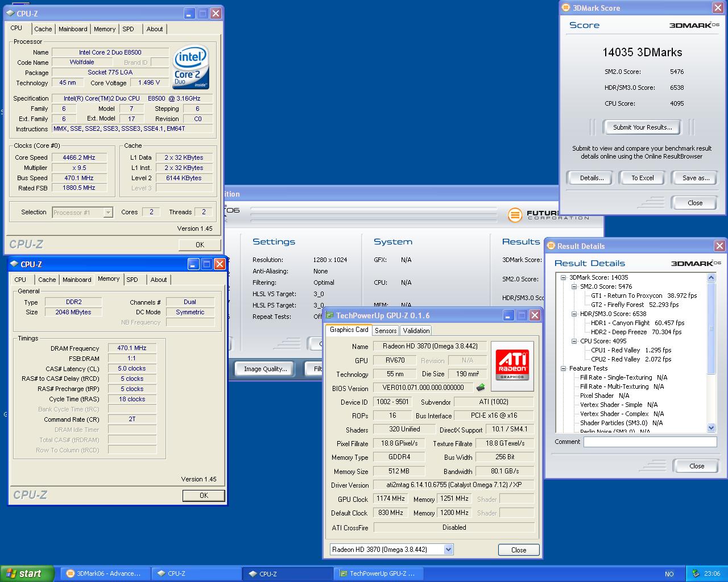Collapse the CPU Score: 4095 node
The width and height of the screenshot is (728, 582).
(574, 342)
